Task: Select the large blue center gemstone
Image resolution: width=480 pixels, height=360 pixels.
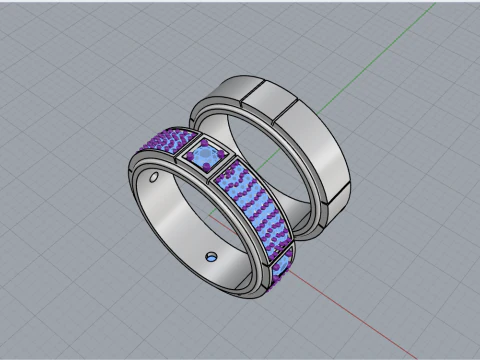Action: [x=204, y=155]
